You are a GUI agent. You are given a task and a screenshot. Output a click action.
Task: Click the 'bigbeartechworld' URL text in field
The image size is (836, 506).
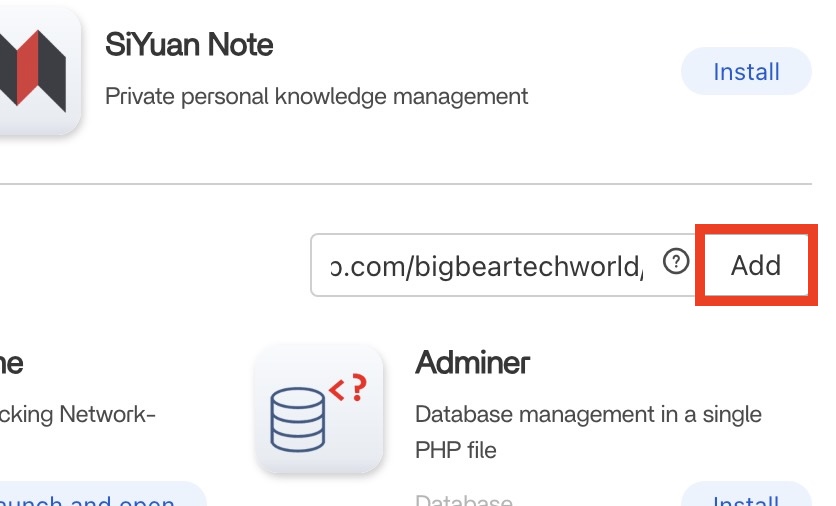point(528,266)
